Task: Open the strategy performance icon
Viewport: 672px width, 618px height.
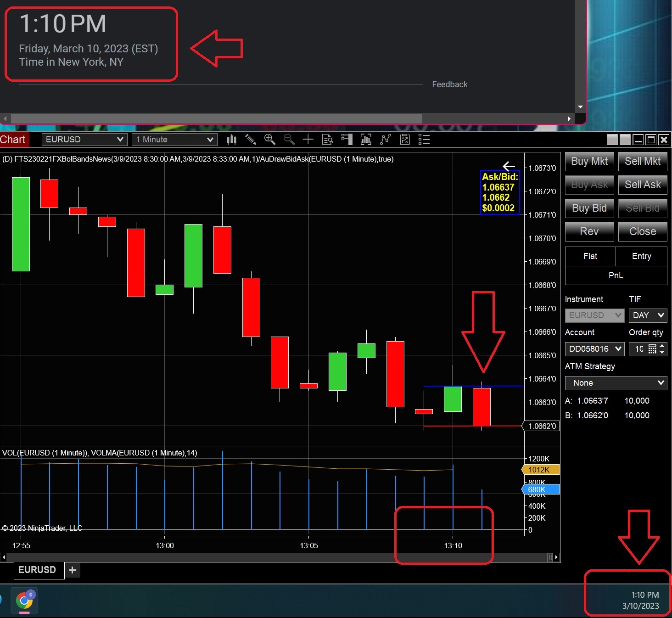Action: [405, 140]
